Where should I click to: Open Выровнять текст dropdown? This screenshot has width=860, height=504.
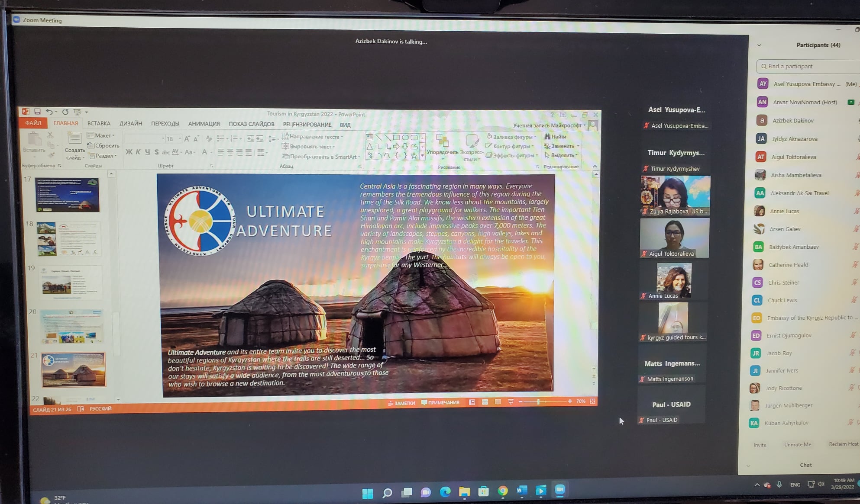[308, 147]
